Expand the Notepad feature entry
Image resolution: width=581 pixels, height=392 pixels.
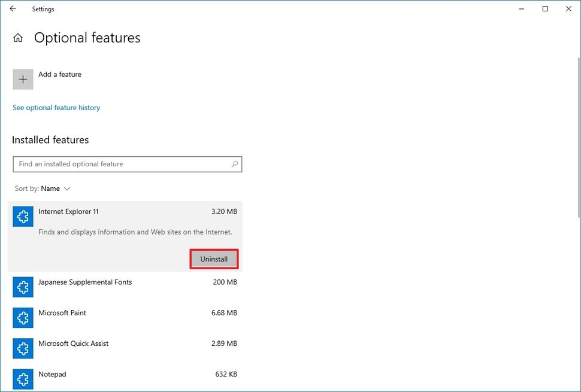coord(120,374)
